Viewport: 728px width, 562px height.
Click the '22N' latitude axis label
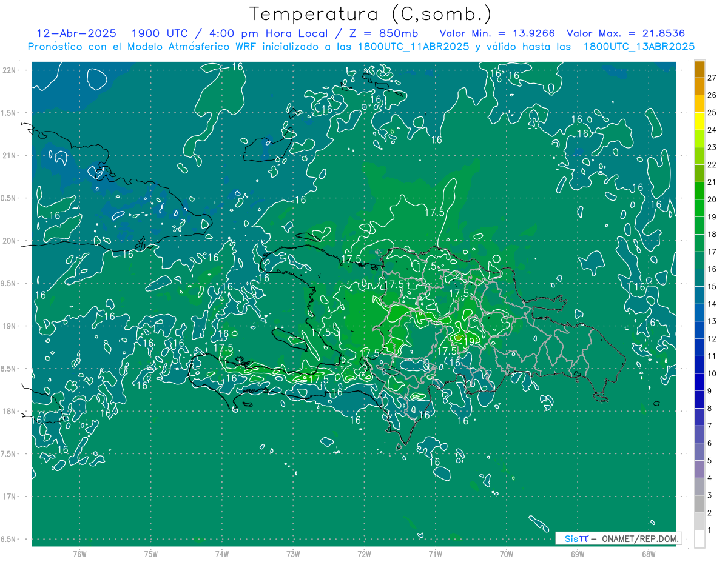[x=10, y=70]
